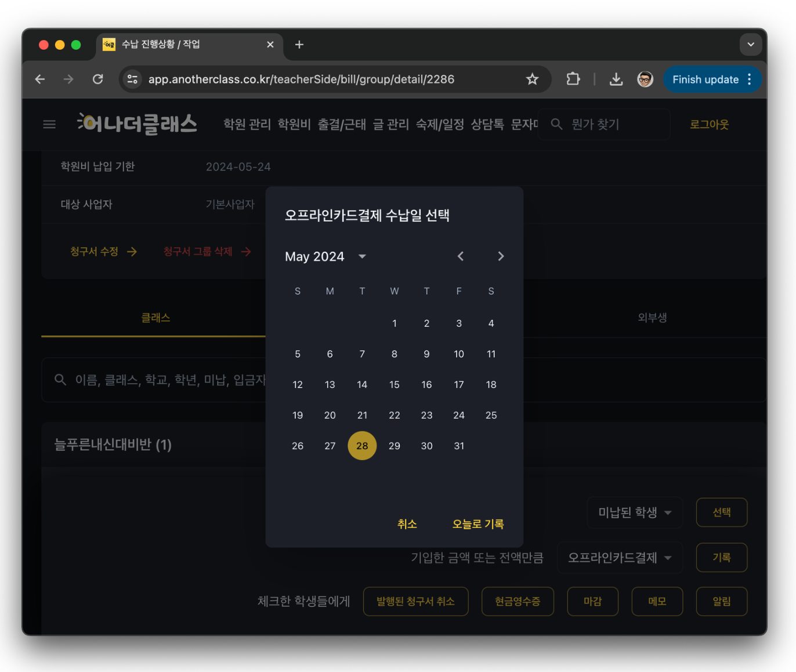Select May 19 in the calendar

click(x=298, y=416)
